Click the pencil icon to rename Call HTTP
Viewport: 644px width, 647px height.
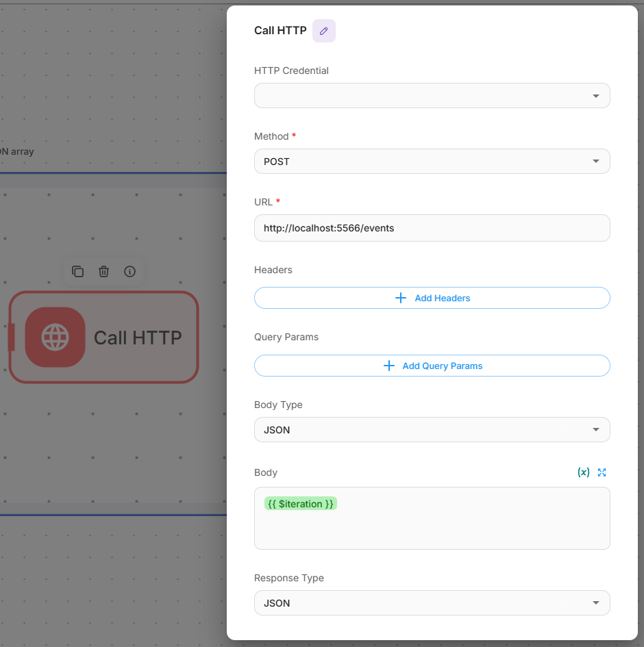(324, 31)
